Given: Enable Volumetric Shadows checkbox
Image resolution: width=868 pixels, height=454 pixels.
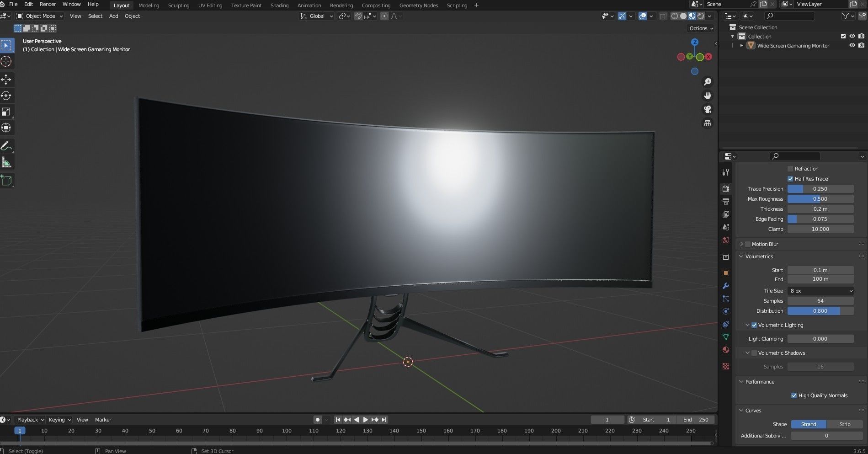Looking at the screenshot, I should click(754, 353).
